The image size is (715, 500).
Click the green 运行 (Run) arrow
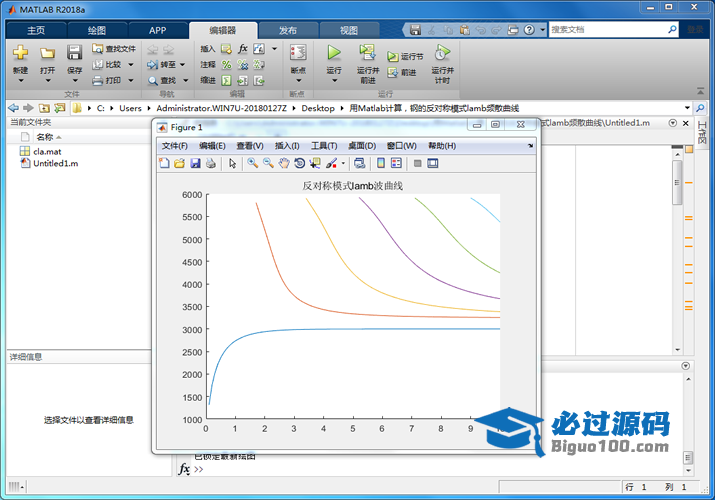pos(334,52)
